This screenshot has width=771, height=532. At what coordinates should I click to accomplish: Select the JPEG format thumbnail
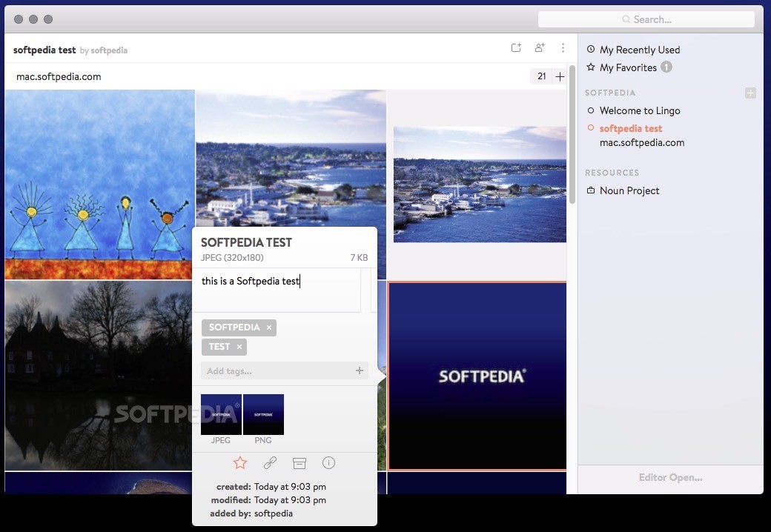coord(221,415)
